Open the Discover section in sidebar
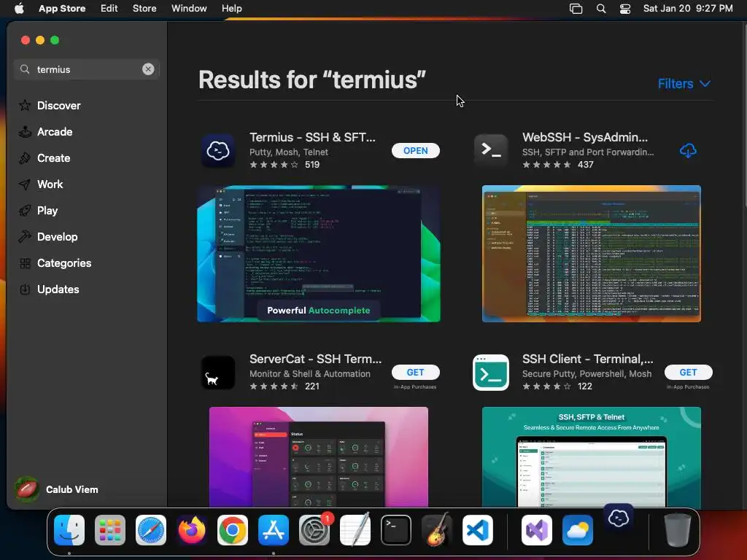Viewport: 747px width, 560px height. coord(58,105)
